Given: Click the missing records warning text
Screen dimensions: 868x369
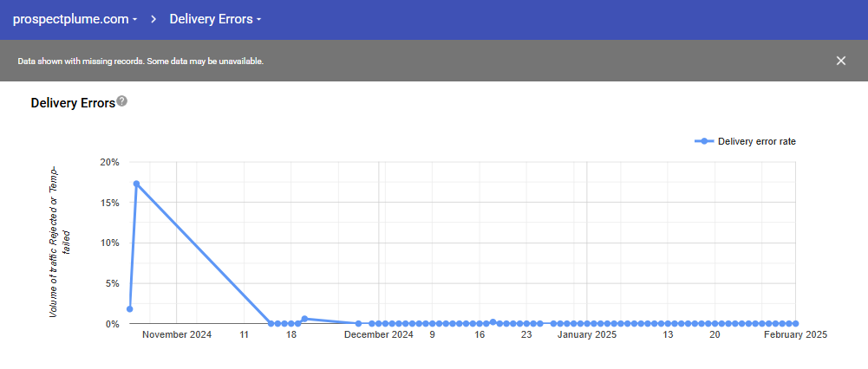Looking at the screenshot, I should point(140,61).
